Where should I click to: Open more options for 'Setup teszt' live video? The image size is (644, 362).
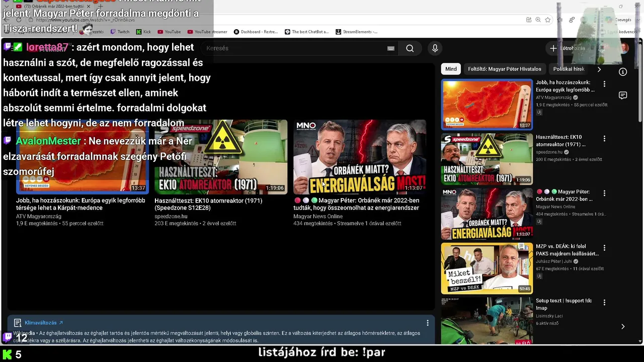pos(604,303)
